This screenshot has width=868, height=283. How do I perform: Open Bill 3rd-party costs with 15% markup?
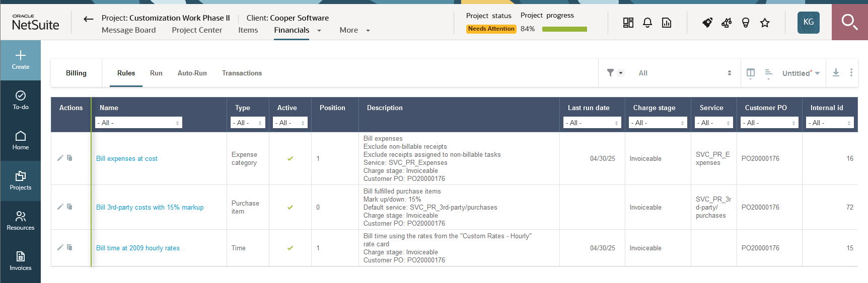(150, 207)
